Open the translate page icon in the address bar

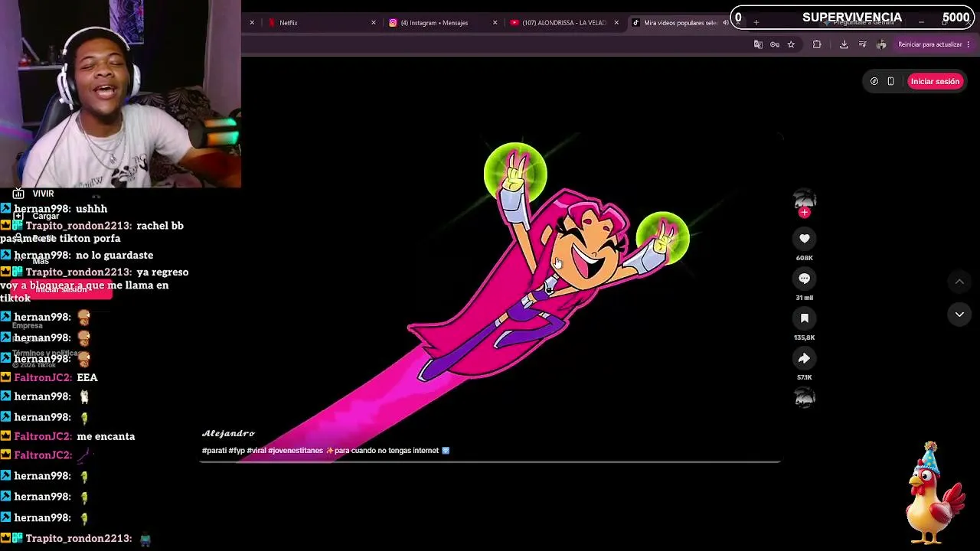tap(758, 44)
